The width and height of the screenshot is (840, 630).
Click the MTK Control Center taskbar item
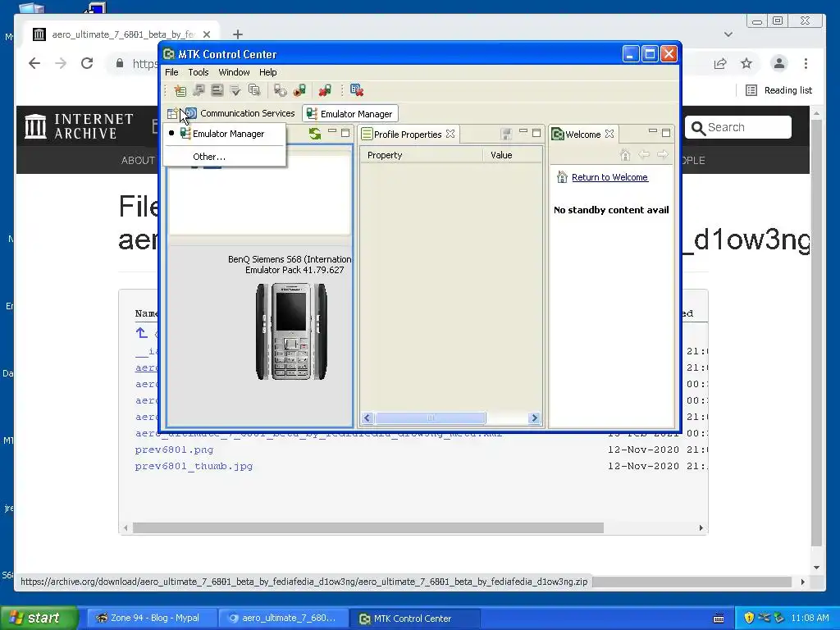point(414,619)
